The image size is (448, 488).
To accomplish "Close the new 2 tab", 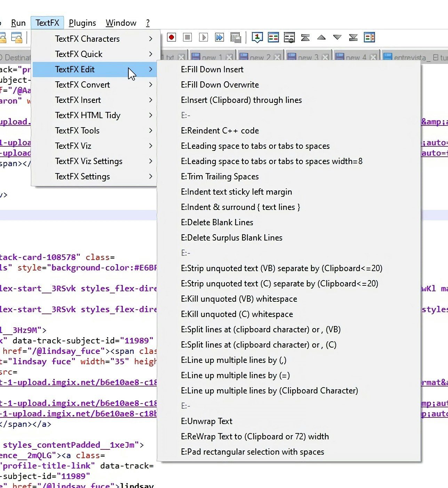I will (x=277, y=57).
